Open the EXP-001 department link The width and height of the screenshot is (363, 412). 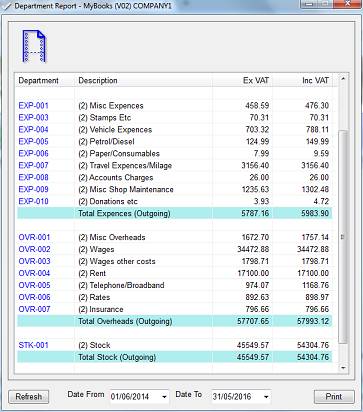33,106
